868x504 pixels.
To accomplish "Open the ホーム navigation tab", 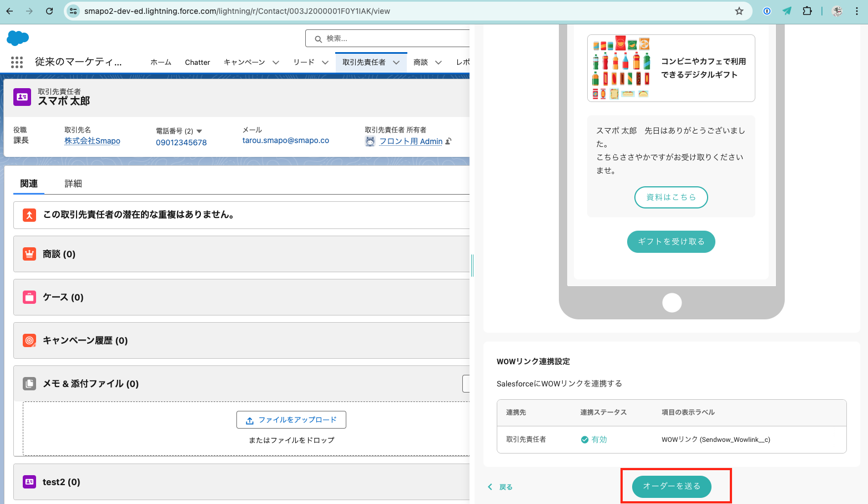I will 161,63.
